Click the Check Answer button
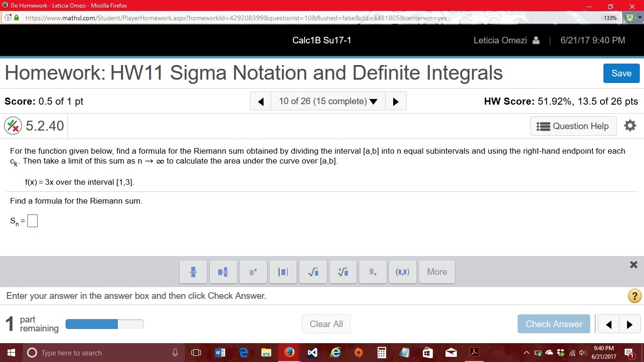Viewport: 644px width, 362px height. 553,324
